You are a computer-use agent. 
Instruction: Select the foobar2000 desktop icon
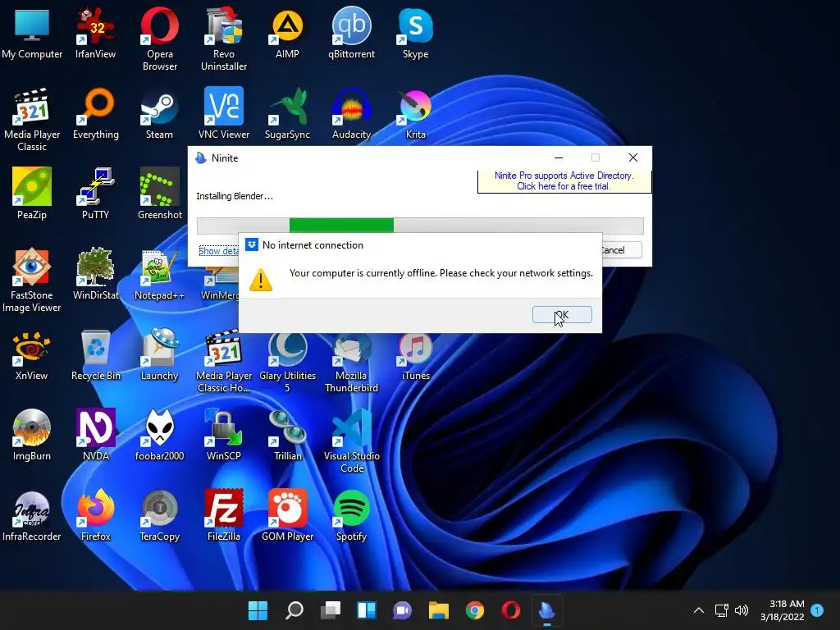(x=160, y=435)
